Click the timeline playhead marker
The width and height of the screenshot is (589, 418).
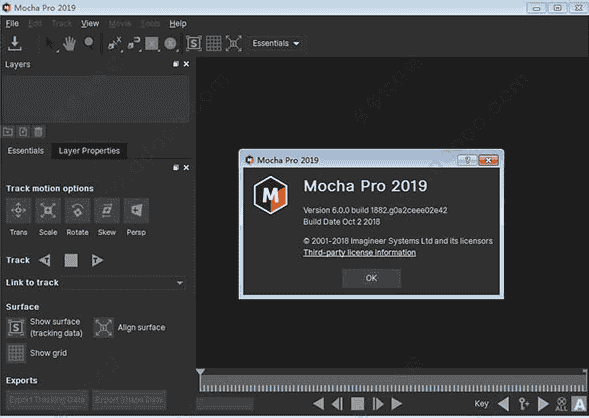tap(200, 373)
